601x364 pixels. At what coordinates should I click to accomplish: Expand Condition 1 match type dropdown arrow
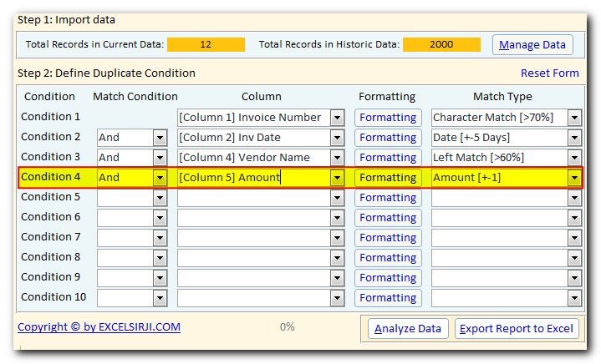pyautogui.click(x=574, y=118)
